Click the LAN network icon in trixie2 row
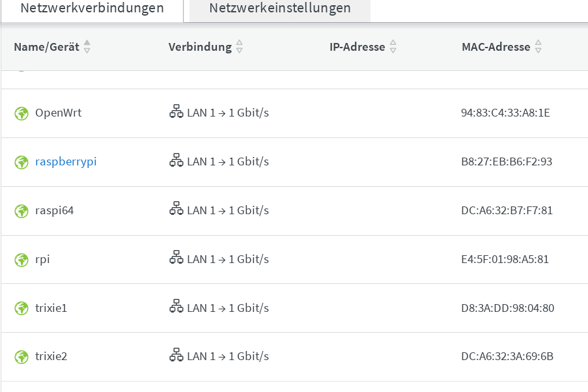This screenshot has width=588, height=392. [176, 356]
